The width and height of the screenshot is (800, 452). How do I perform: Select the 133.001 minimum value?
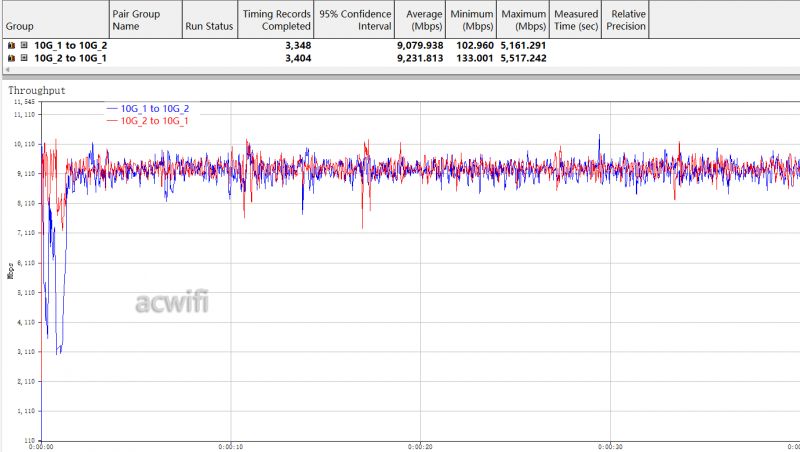(x=474, y=58)
